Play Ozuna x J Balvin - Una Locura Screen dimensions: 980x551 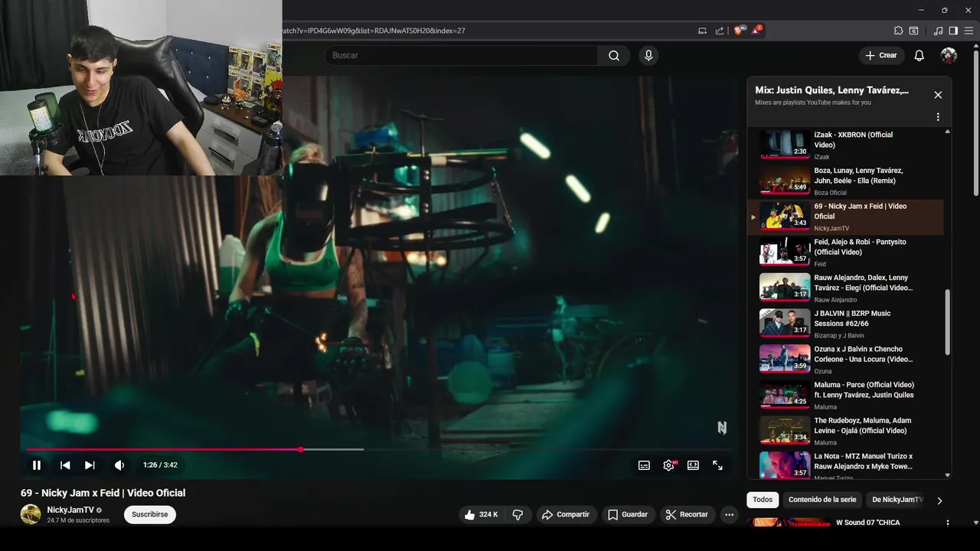click(845, 360)
